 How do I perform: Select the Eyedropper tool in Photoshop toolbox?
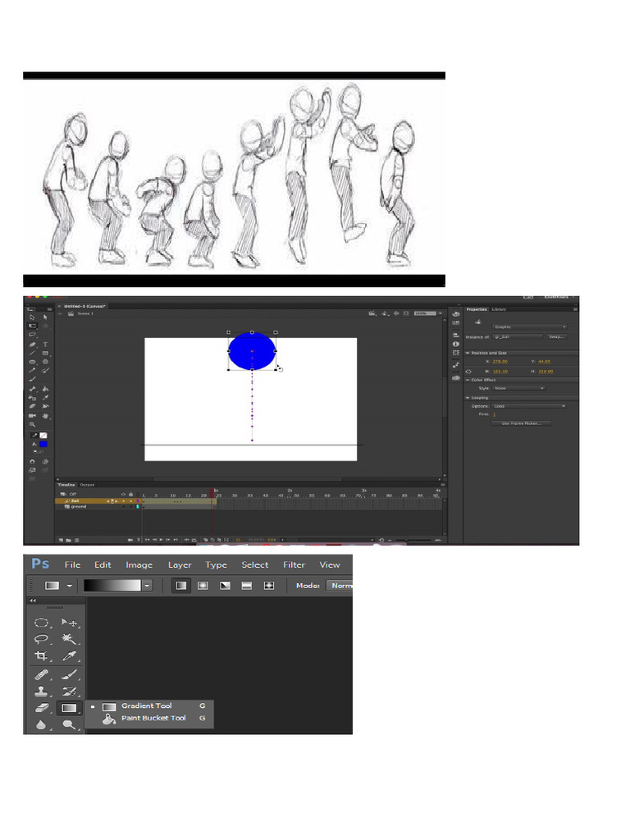pyautogui.click(x=69, y=655)
